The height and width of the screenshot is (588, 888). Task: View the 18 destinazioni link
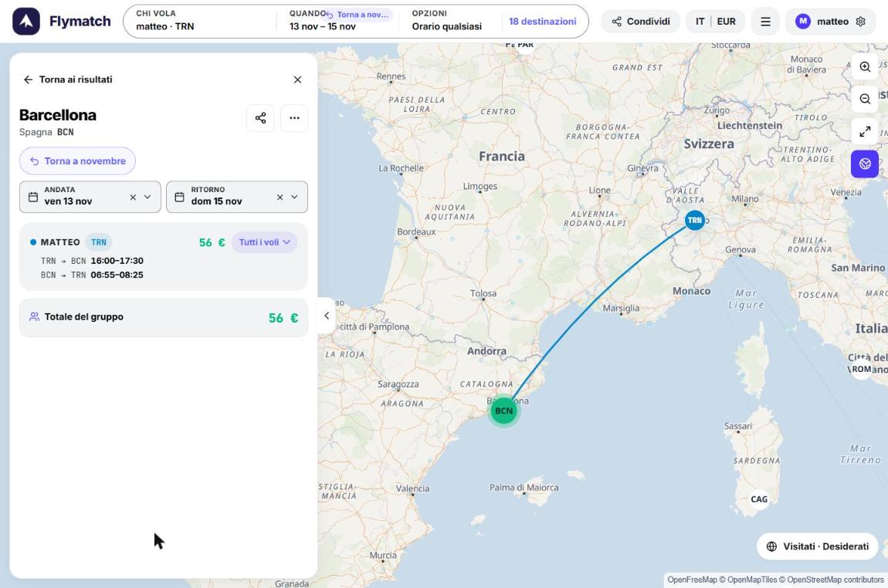click(543, 22)
